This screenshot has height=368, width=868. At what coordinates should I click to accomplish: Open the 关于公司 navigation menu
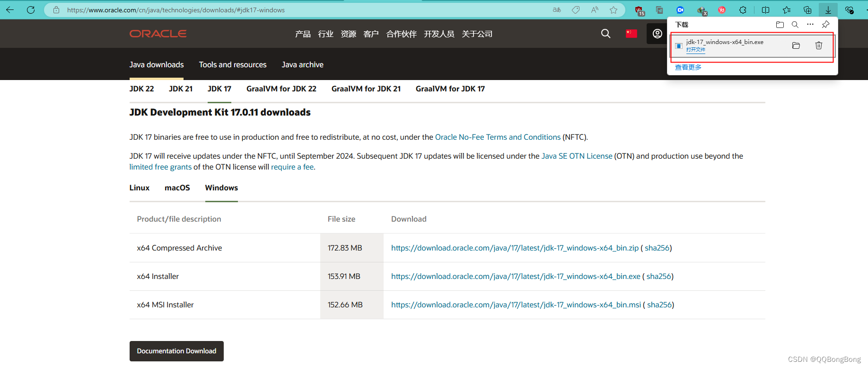tap(477, 34)
